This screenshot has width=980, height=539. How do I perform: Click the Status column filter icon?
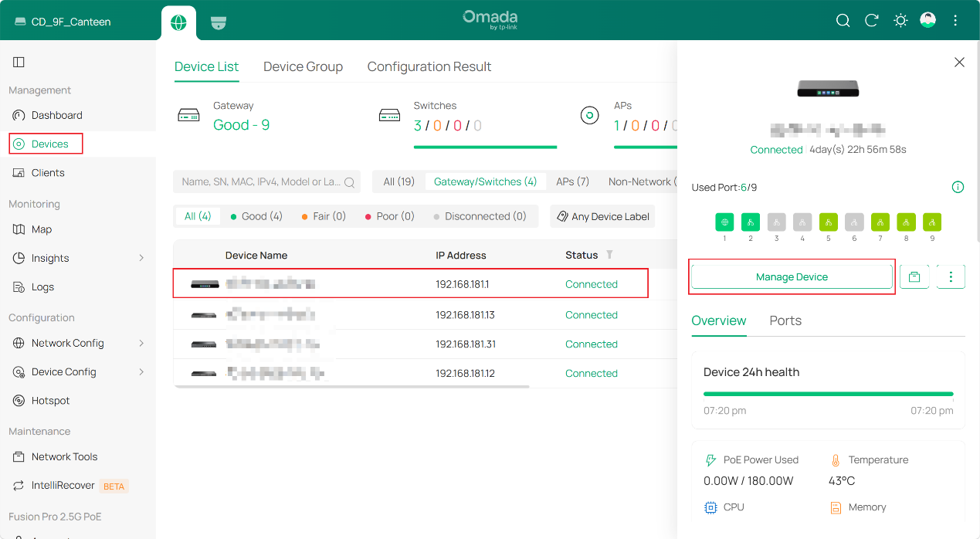[609, 255]
